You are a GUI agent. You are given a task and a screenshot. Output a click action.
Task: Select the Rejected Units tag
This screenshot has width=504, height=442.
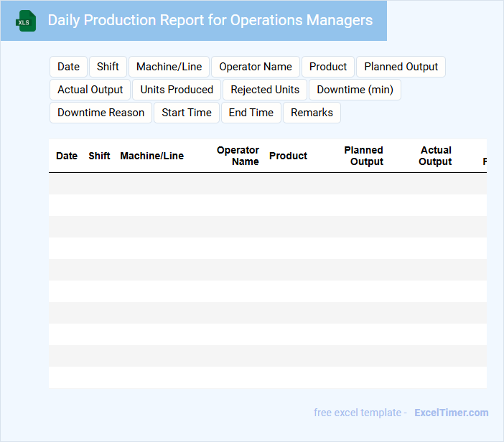265,90
